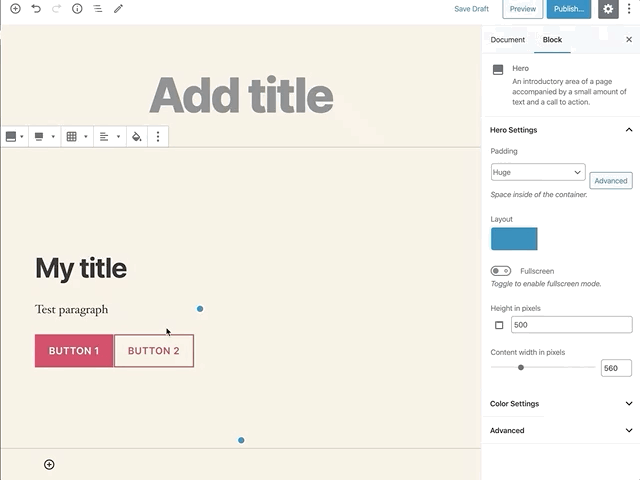The image size is (640, 480).
Task: Select the blue Layout swatch
Action: pyautogui.click(x=514, y=239)
